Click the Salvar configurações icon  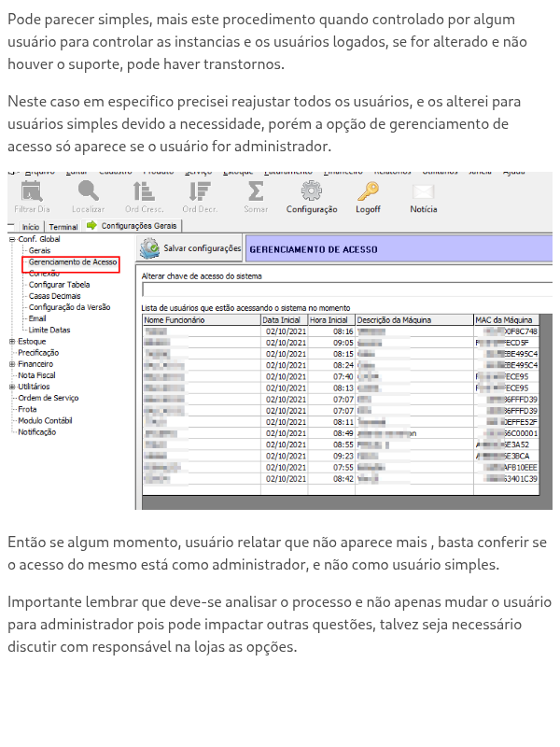pos(150,248)
